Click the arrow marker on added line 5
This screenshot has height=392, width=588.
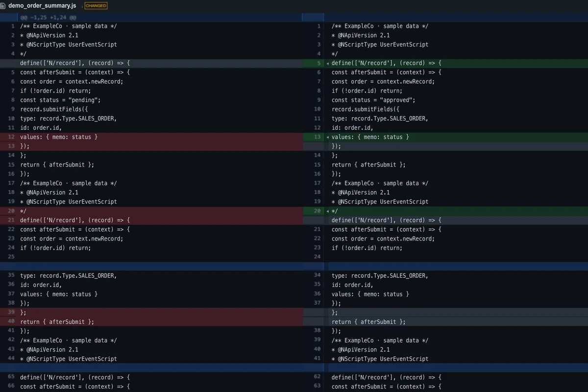click(328, 63)
